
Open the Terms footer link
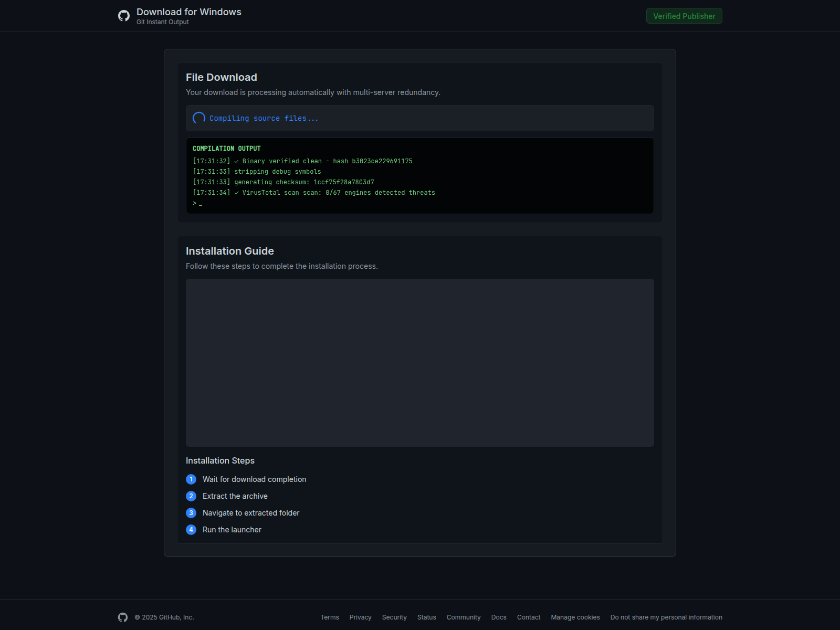tap(330, 617)
